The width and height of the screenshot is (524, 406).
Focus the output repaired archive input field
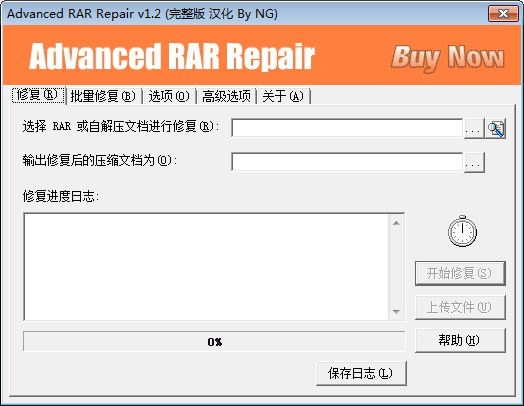347,162
